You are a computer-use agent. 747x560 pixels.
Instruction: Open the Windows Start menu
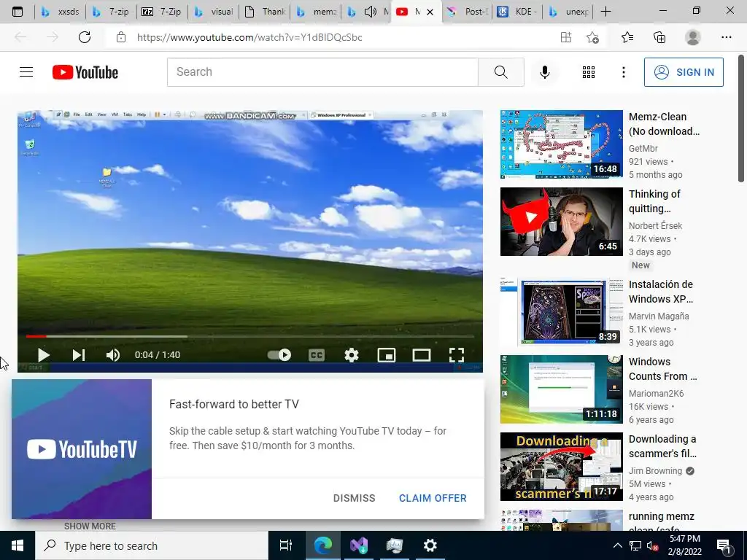(18, 545)
